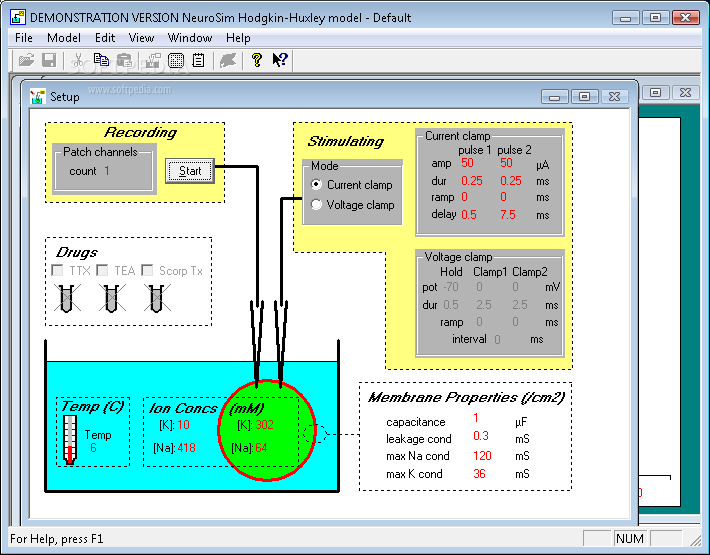Open the dotted-grid results view icon
This screenshot has height=555, width=710.
point(176,60)
